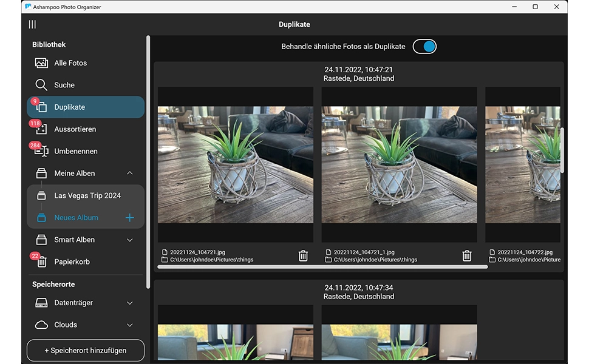589x364 pixels.
Task: Toggle Behandle ähnliche Fotos als Duplikate
Action: tap(424, 46)
